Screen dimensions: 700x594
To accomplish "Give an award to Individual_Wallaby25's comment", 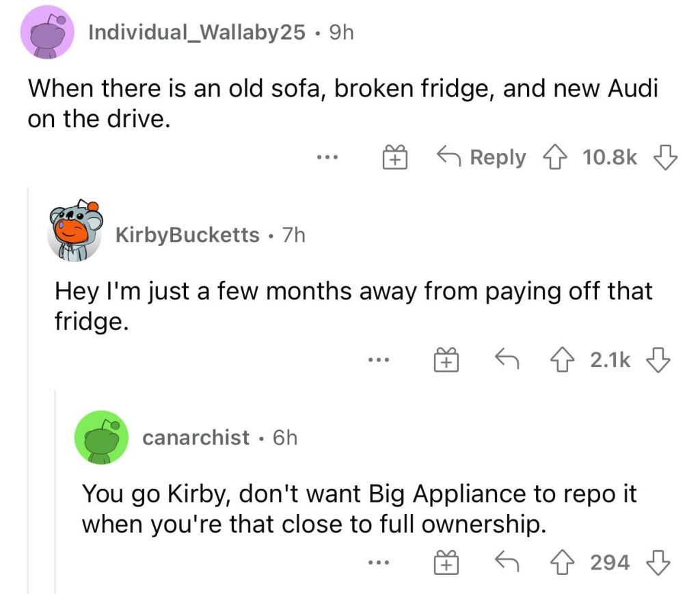I will (x=394, y=157).
